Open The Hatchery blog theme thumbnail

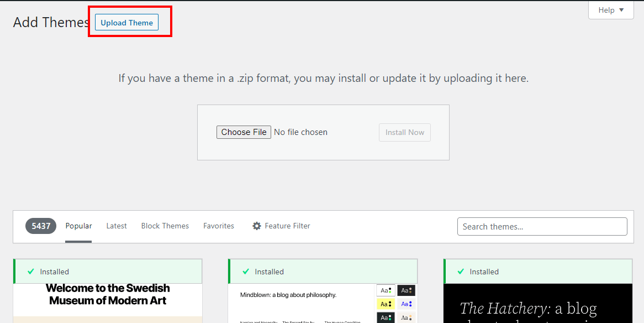(x=537, y=304)
